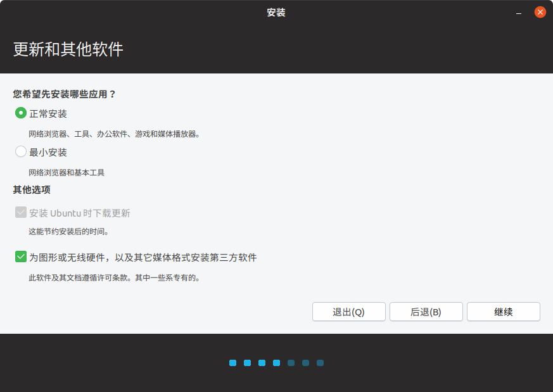Click the 后退(B) button
Viewport: 553px width, 392px height.
coord(426,312)
